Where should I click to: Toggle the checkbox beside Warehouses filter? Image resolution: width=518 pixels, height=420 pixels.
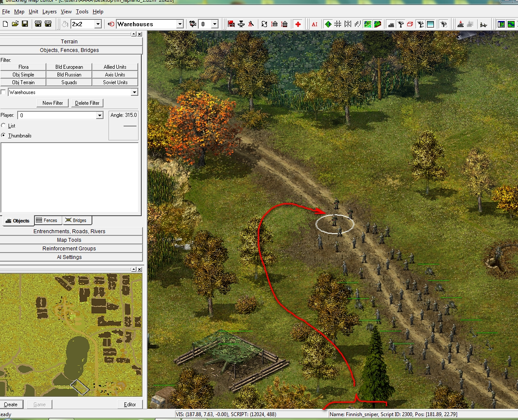3,92
